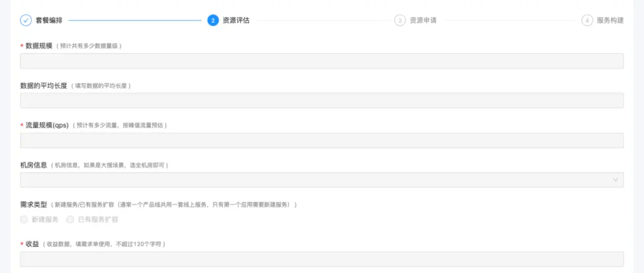
Task: Click hint text 预计共有多少数据量级
Action: 89,46
